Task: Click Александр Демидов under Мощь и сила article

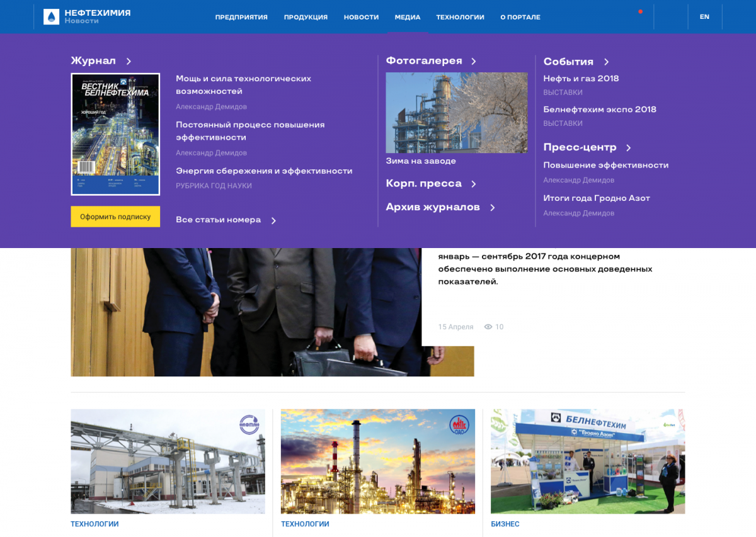Action: click(x=211, y=107)
